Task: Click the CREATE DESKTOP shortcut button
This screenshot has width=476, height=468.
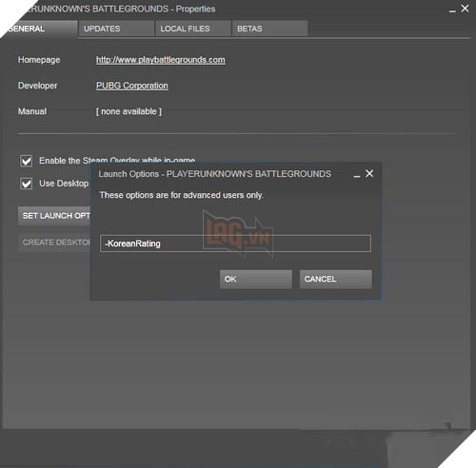Action: pos(54,243)
